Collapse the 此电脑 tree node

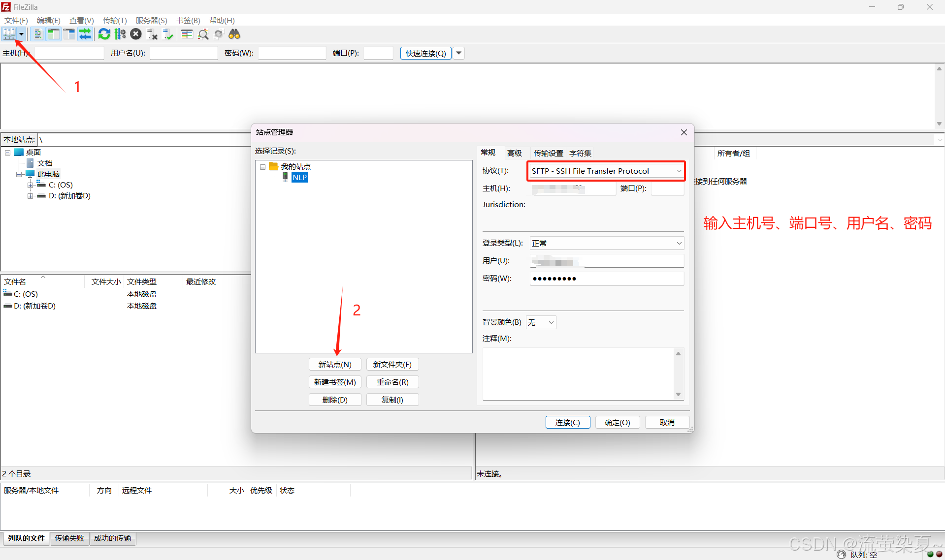tap(19, 174)
